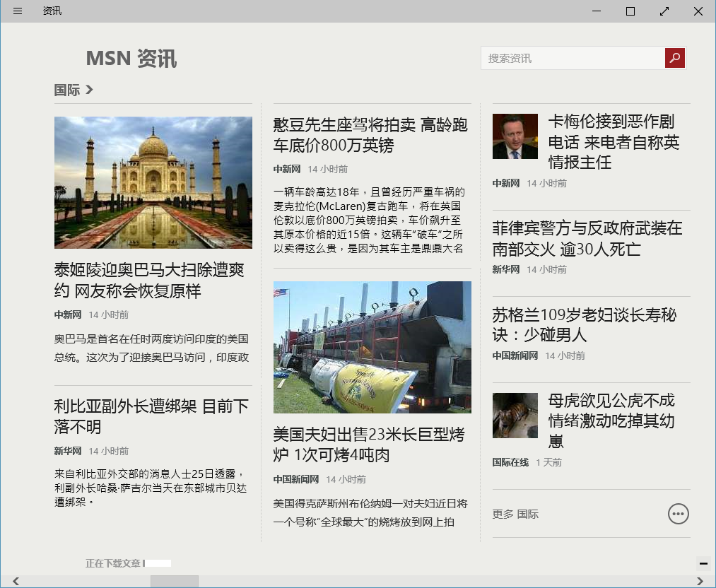The height and width of the screenshot is (588, 716).
Task: Click the horizontal scrollbar thumb
Action: point(175,581)
